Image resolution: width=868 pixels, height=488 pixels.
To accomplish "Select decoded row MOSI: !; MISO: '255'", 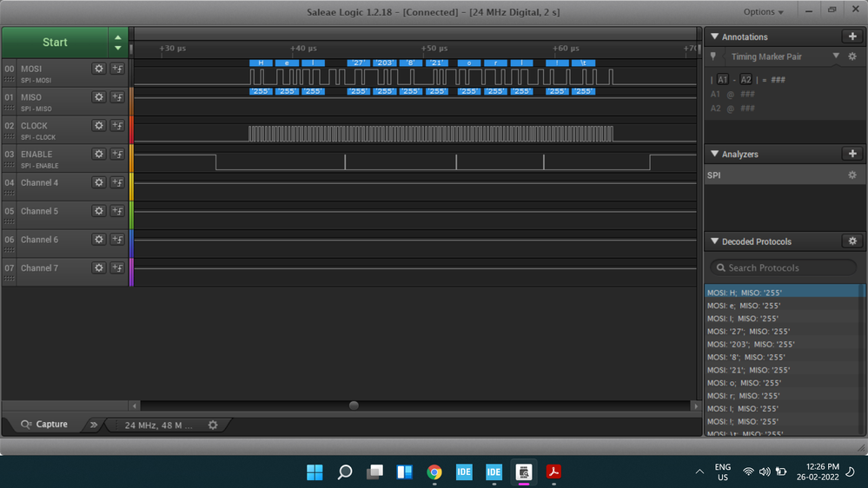I will click(784, 422).
